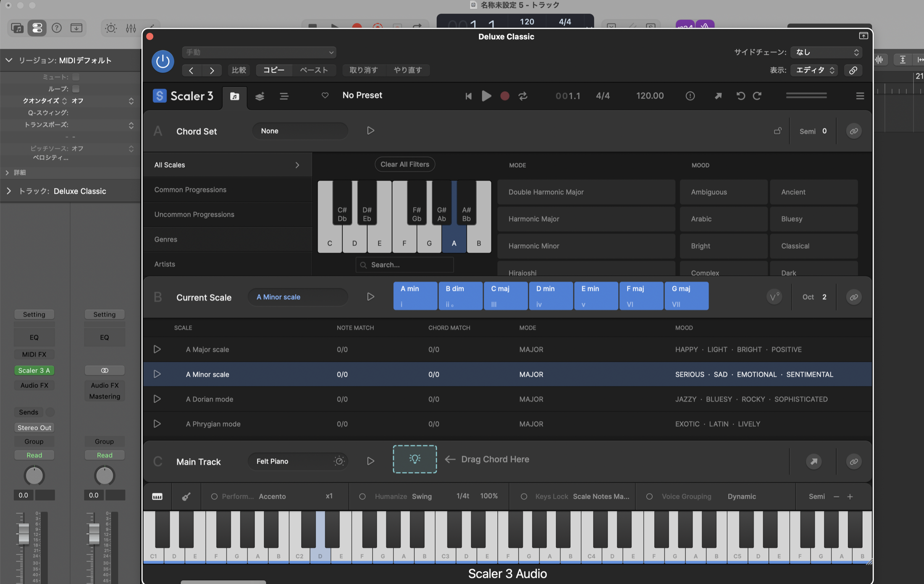Enable the Perform Accento toggle
This screenshot has width=924, height=584.
(214, 497)
